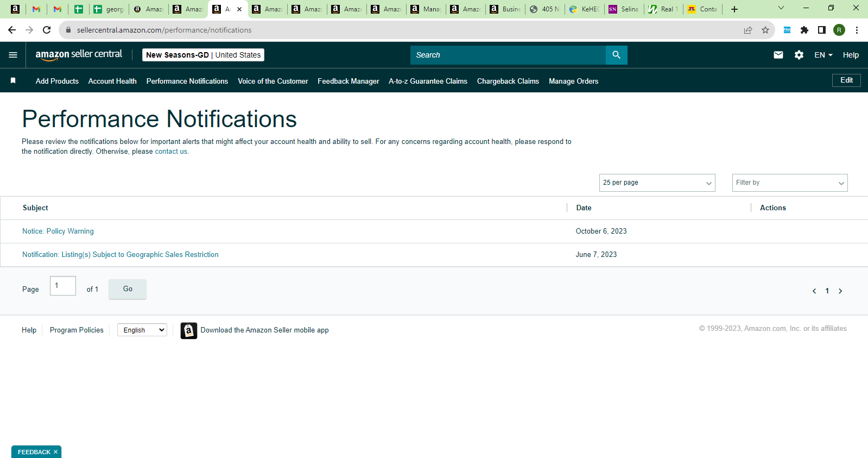This screenshot has height=458, width=868.
Task: Select Performance Notifications menu item
Action: [187, 81]
